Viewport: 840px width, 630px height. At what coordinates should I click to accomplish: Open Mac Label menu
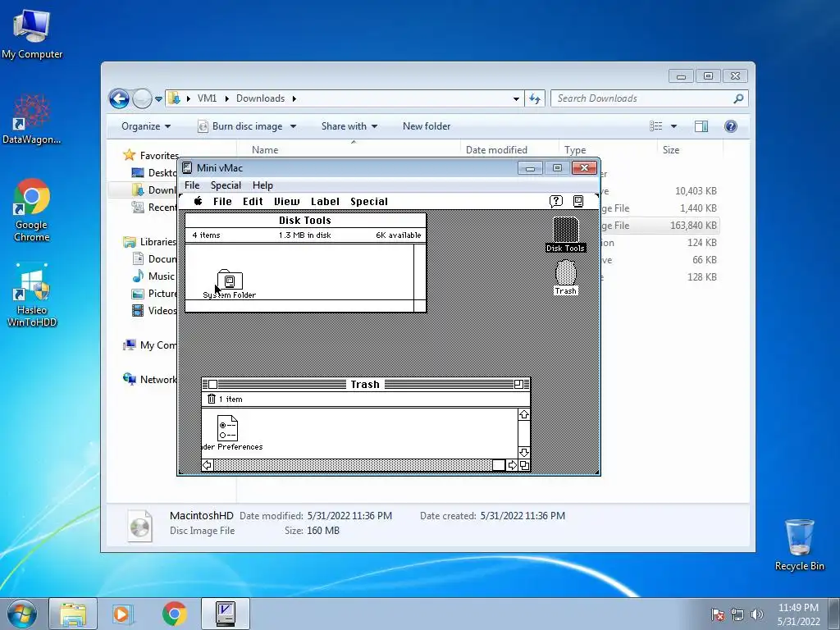(325, 202)
